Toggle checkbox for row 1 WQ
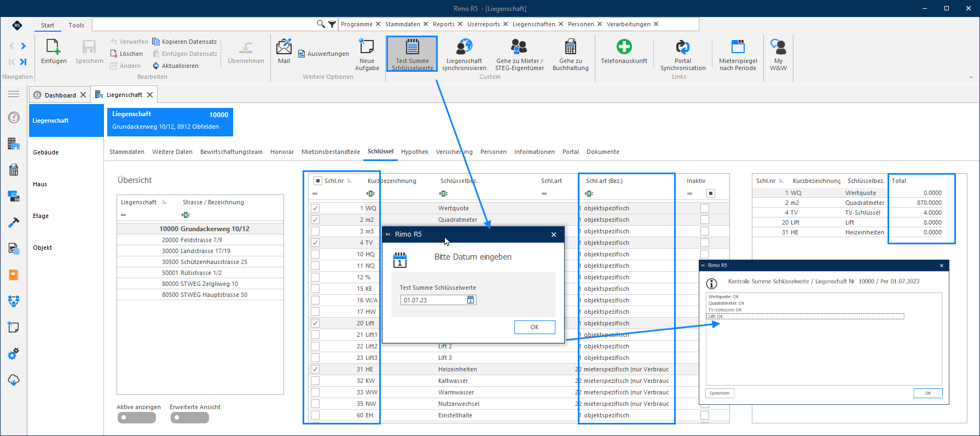Screen dimensions: 980x436 315,208
